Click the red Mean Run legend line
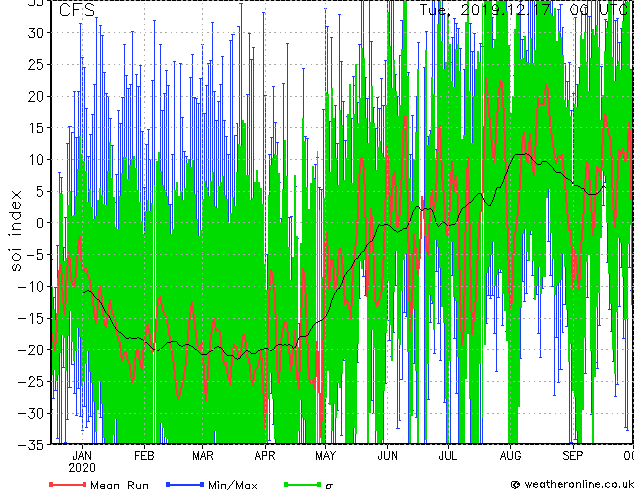This screenshot has width=634, height=490. [x=68, y=484]
